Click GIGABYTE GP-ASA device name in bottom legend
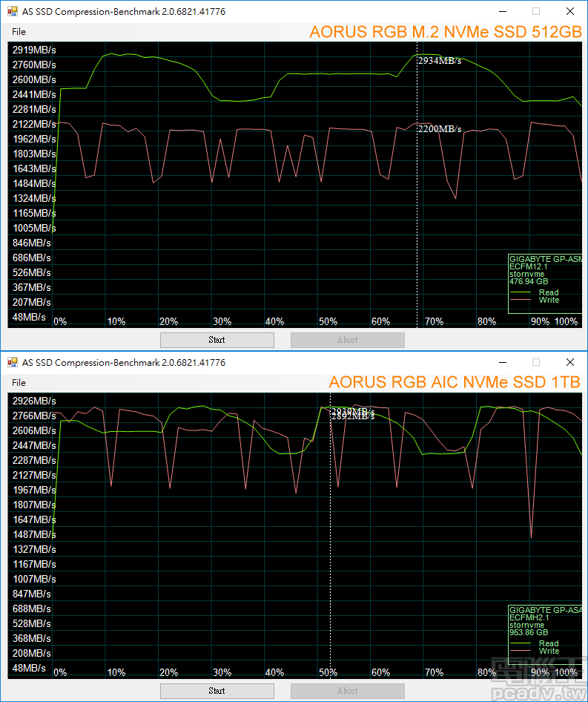Viewport: 588px width, 702px height. coord(546,610)
